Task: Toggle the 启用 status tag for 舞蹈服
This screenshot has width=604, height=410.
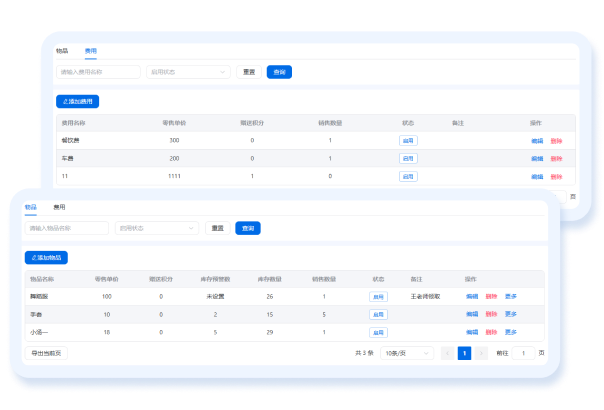Action: click(377, 297)
